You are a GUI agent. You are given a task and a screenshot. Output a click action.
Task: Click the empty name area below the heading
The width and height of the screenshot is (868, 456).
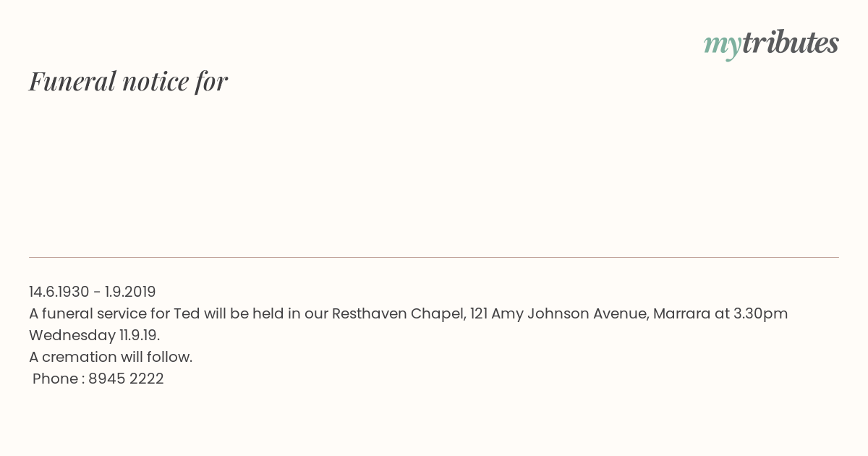click(434, 174)
